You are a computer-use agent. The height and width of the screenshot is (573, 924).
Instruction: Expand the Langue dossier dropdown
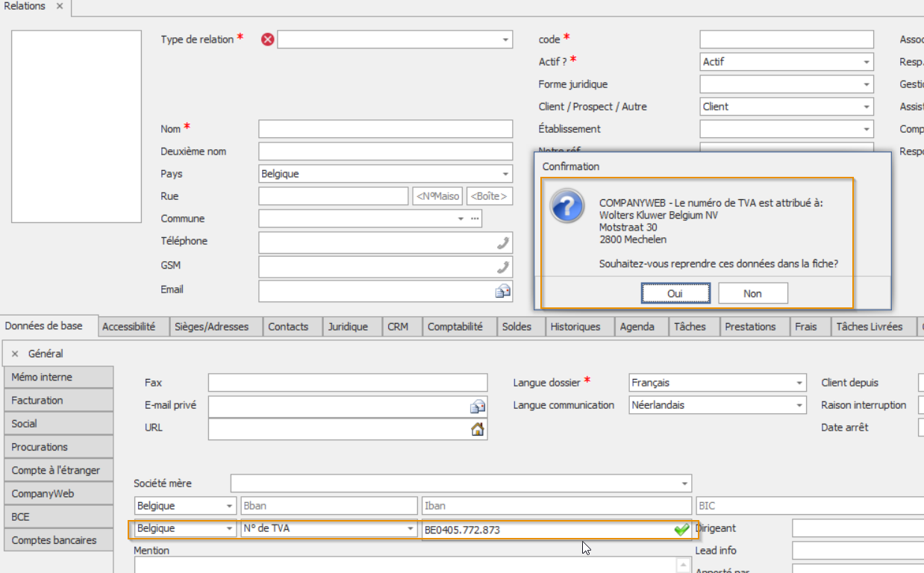(799, 383)
